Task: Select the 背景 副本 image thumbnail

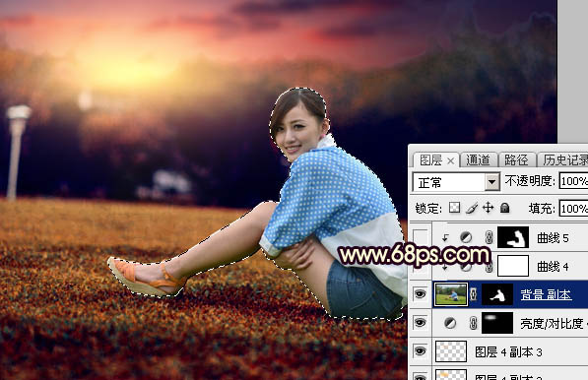Action: [x=451, y=294]
